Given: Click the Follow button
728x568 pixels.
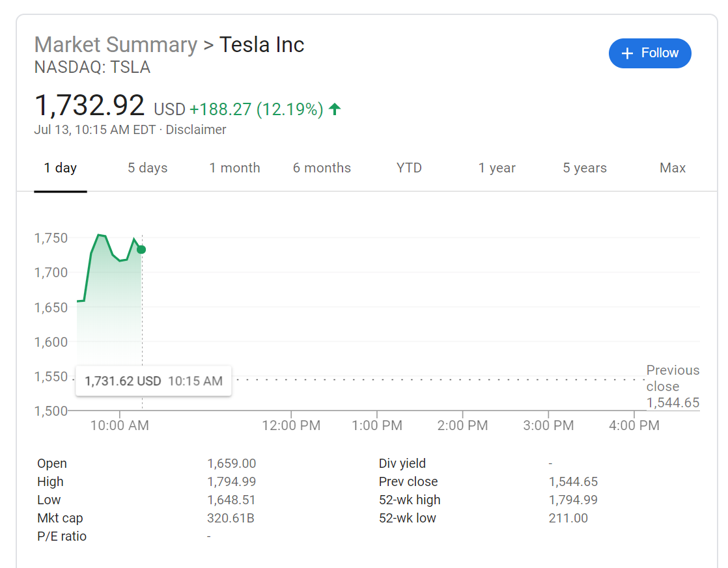Looking at the screenshot, I should click(650, 53).
